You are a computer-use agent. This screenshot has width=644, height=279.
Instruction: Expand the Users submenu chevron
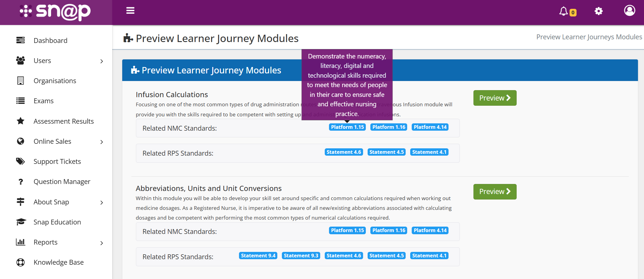pyautogui.click(x=102, y=61)
